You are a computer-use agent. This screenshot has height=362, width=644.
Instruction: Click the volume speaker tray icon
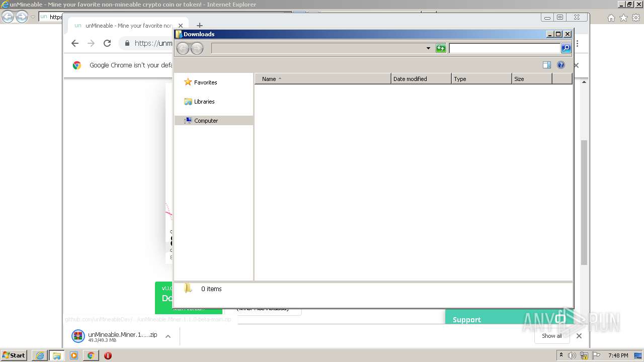[x=572, y=355]
